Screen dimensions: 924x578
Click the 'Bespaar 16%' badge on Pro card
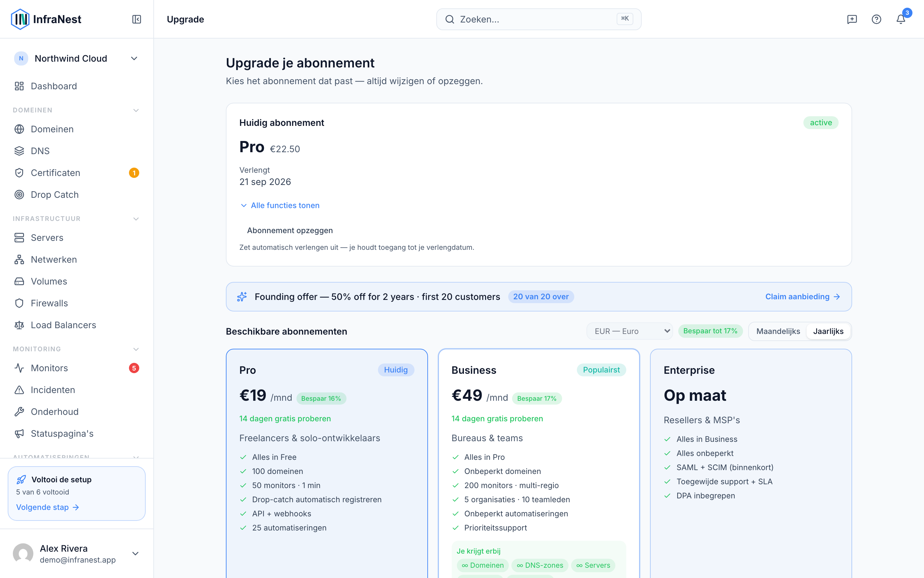point(321,398)
